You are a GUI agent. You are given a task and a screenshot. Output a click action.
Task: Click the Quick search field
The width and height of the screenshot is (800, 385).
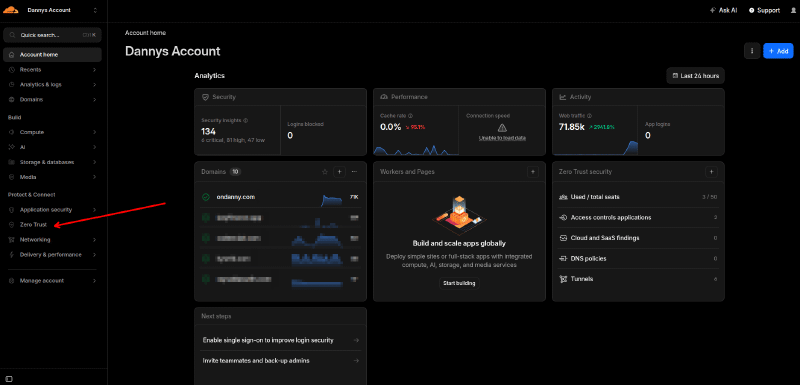click(x=52, y=35)
